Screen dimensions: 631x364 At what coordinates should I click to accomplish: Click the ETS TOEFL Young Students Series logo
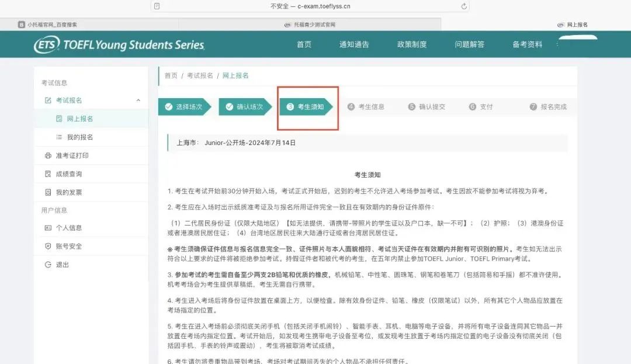119,44
